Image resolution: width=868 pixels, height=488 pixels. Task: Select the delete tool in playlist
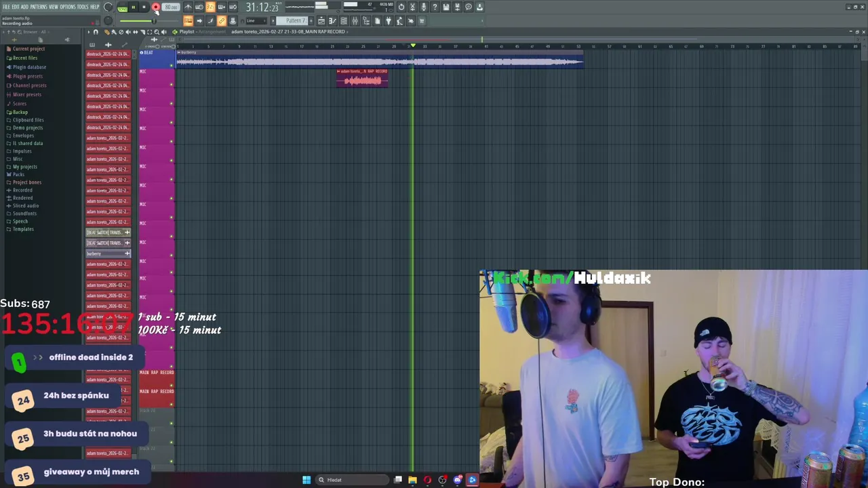[121, 32]
